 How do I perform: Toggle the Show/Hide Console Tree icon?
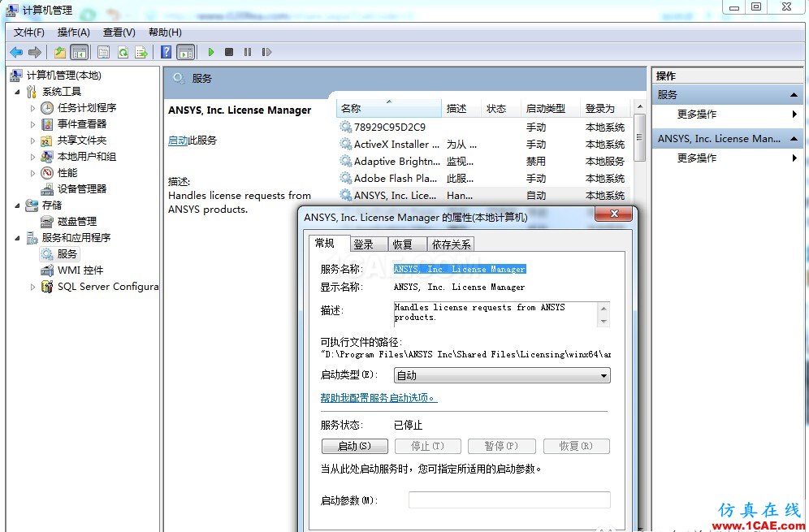point(79,52)
